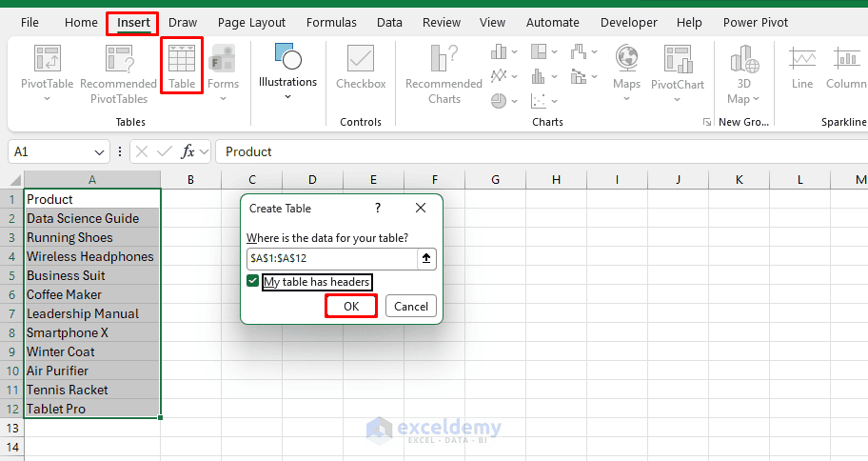This screenshot has width=868, height=461.
Task: Insert a line or area chart
Action: 498,76
